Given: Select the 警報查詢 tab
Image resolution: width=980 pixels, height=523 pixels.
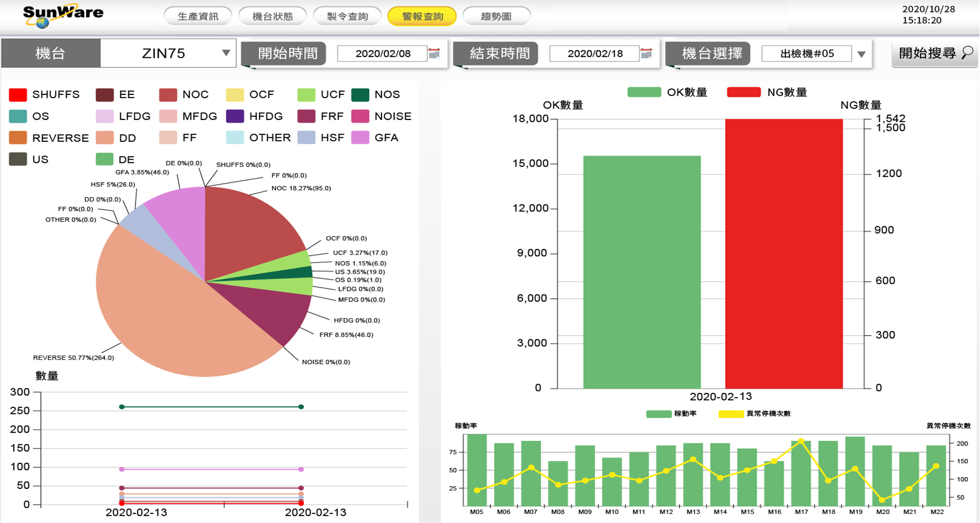Looking at the screenshot, I should (x=422, y=16).
